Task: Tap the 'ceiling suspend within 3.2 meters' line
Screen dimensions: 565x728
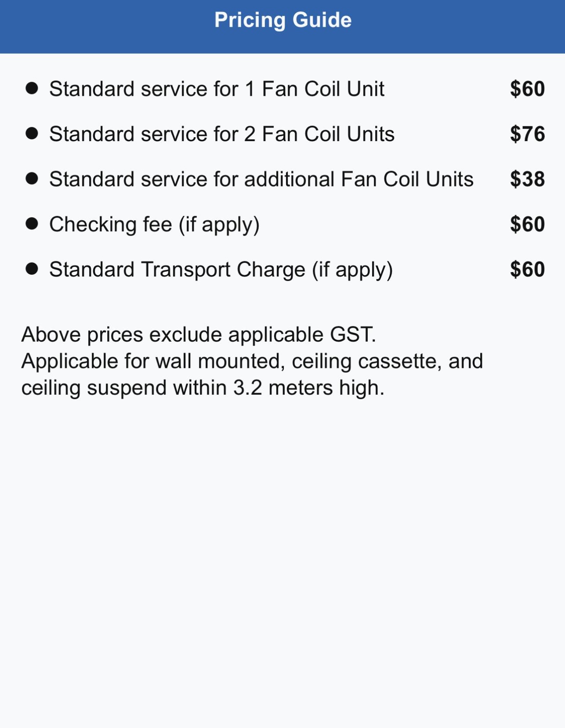Action: 203,389
